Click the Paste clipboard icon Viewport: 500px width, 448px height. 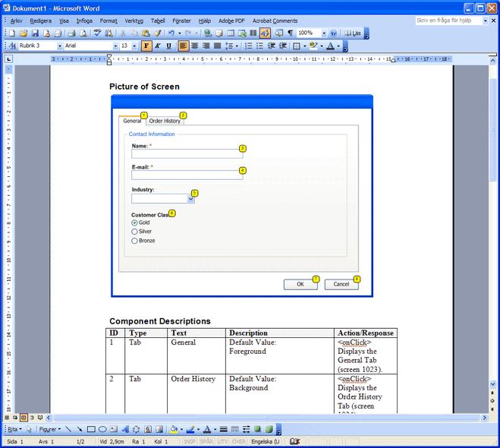[x=146, y=33]
